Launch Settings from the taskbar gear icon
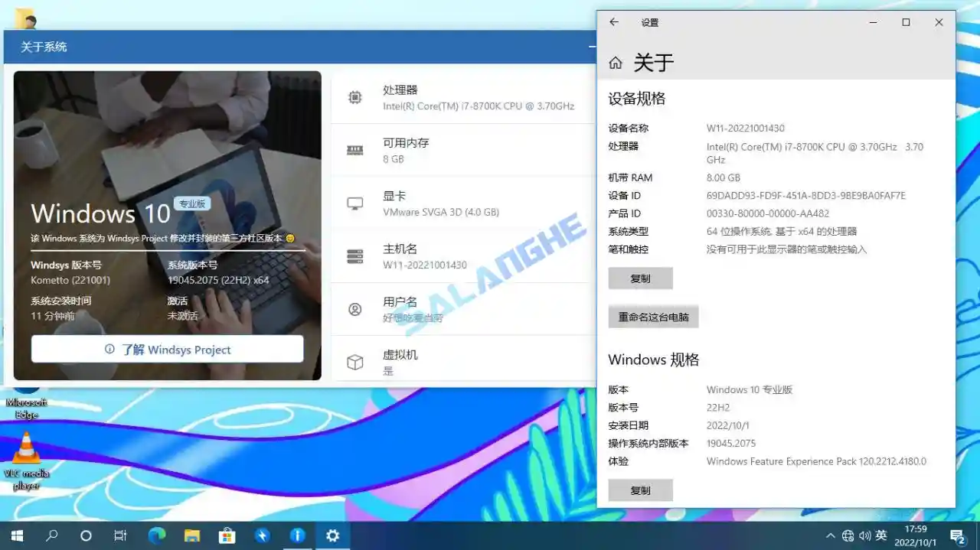Screen dimensions: 980x550 click(332, 535)
